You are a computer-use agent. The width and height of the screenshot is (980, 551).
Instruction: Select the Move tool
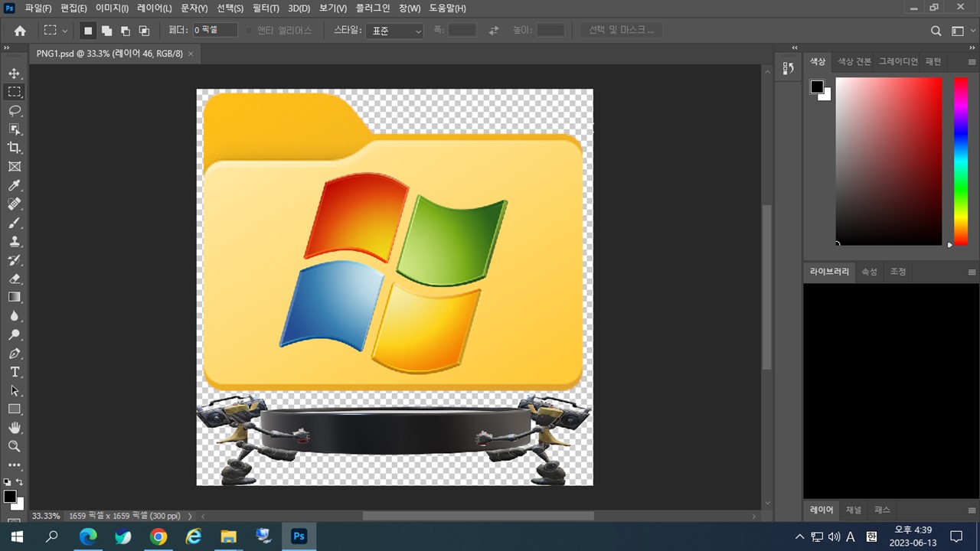coord(15,73)
